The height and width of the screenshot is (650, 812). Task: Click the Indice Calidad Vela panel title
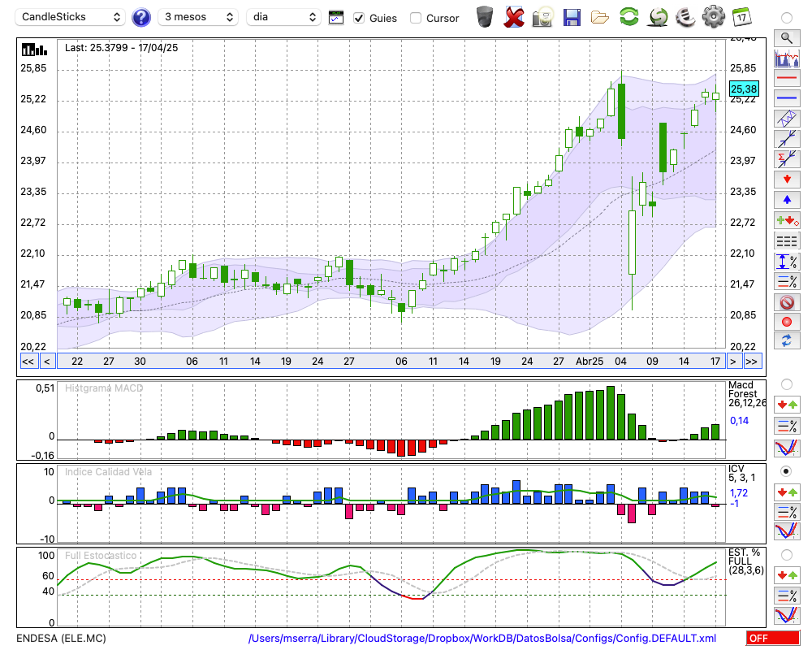108,472
